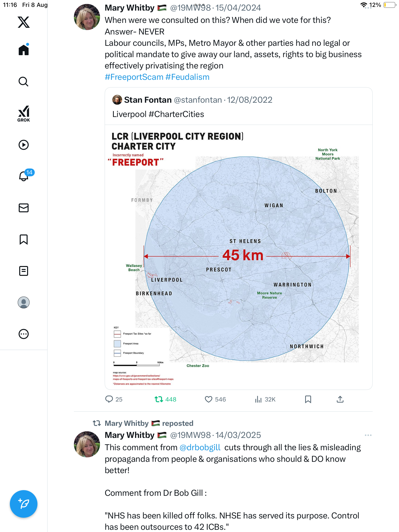Open the @drbobgill mention link
Viewport: 399px width, 532px height.
coord(200,447)
